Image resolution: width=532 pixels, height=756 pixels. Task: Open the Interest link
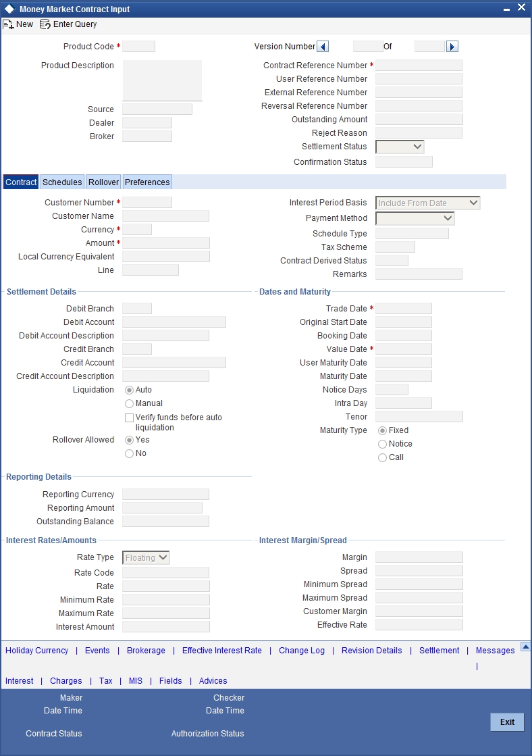click(20, 681)
